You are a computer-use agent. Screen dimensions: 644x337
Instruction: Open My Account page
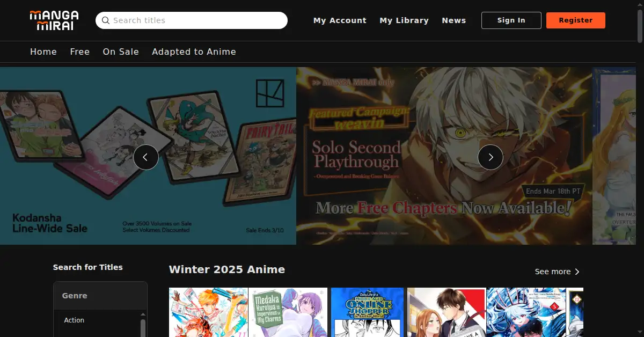coord(340,20)
